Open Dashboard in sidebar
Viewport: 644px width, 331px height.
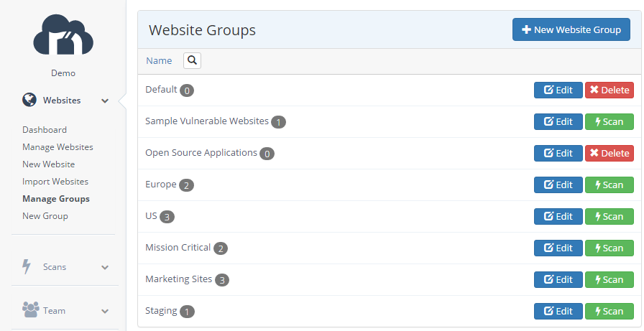(45, 130)
